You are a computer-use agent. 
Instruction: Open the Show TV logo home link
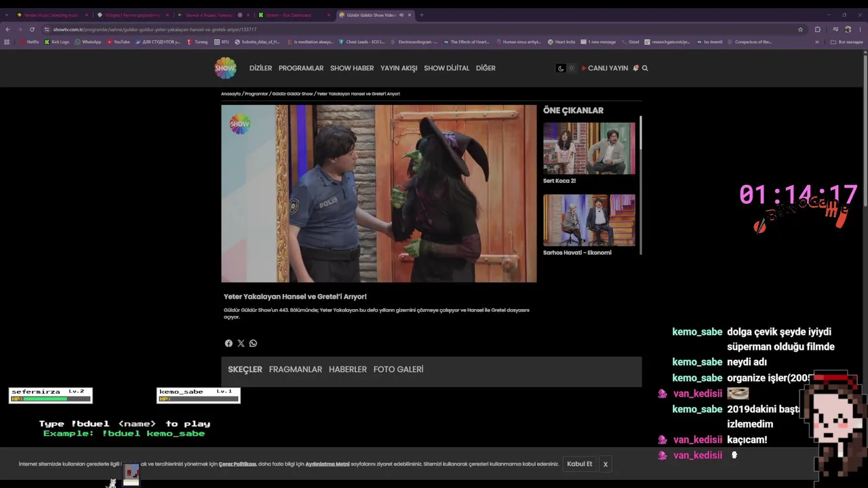pos(226,68)
